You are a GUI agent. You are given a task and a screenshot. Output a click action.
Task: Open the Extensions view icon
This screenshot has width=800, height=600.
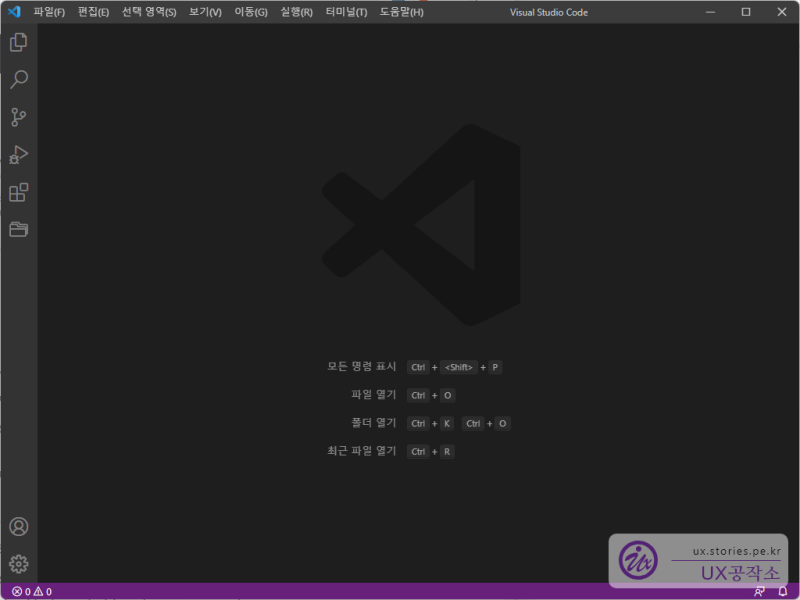point(18,192)
